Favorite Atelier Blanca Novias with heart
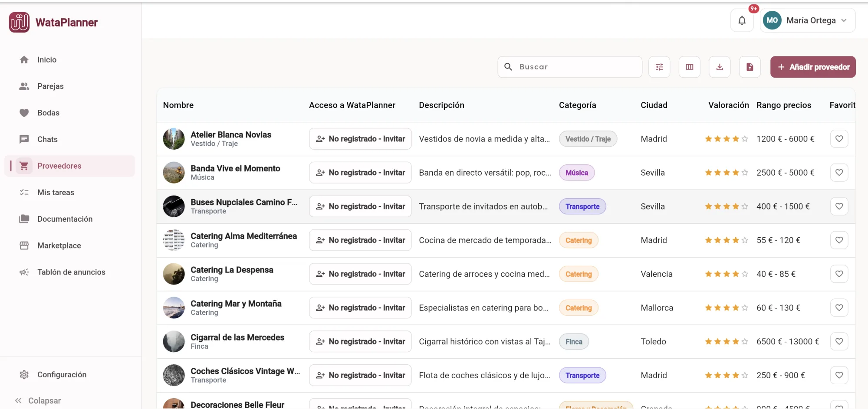The height and width of the screenshot is (409, 868). coord(839,139)
